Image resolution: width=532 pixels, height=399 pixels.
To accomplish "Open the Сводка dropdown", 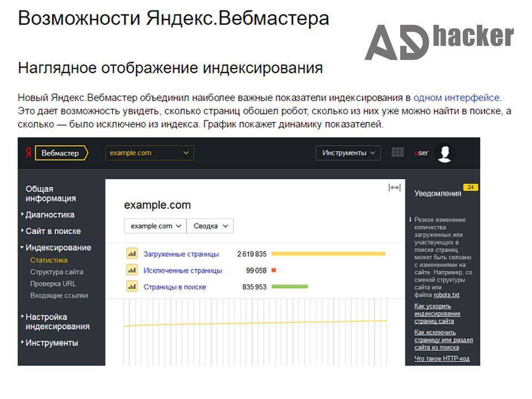I will (x=210, y=226).
